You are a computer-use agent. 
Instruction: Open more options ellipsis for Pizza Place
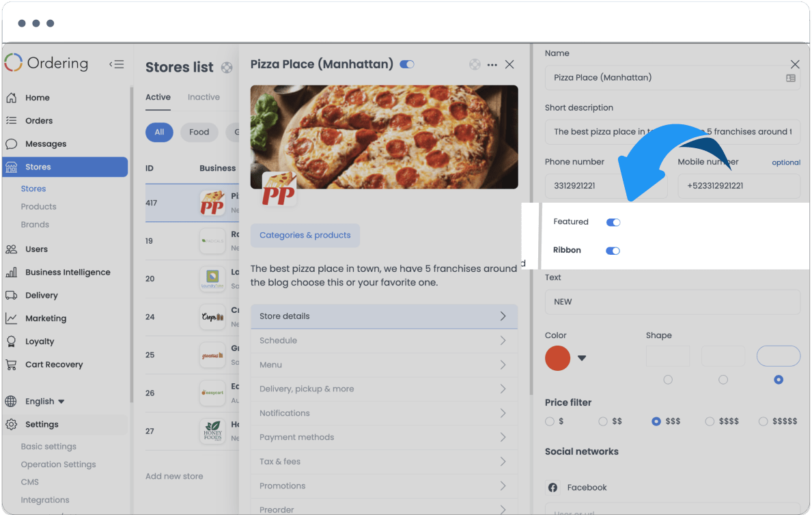click(x=492, y=65)
